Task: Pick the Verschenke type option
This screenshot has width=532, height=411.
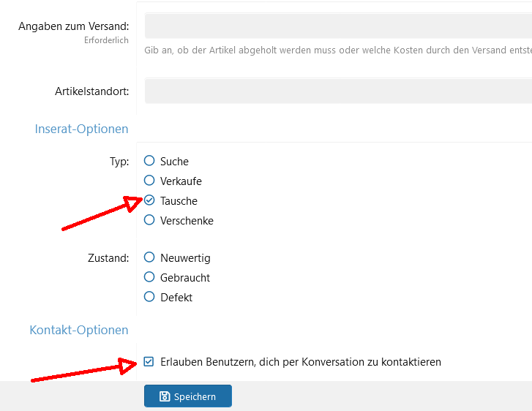Action: pyautogui.click(x=149, y=219)
